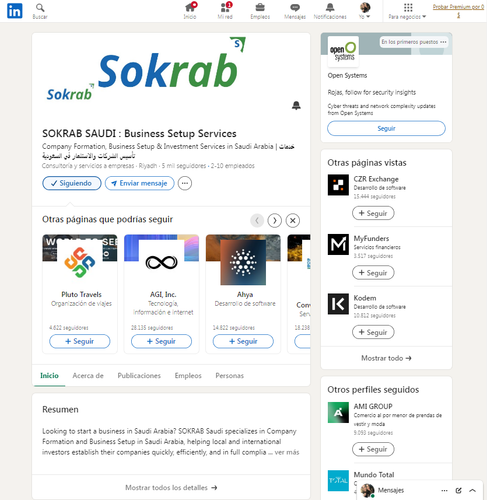Open the MyFunders logo
Screen dimensions: 487x500
(x=338, y=244)
